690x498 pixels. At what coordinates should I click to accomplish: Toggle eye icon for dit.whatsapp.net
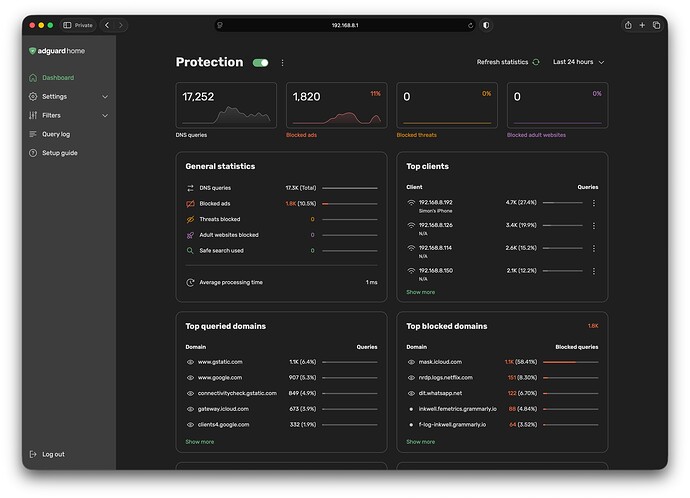[x=411, y=393]
